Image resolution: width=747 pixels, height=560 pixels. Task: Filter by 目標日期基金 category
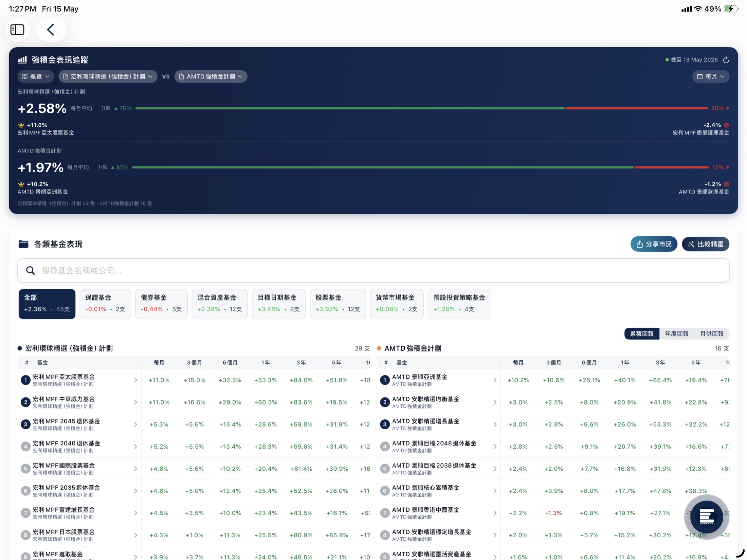(279, 304)
